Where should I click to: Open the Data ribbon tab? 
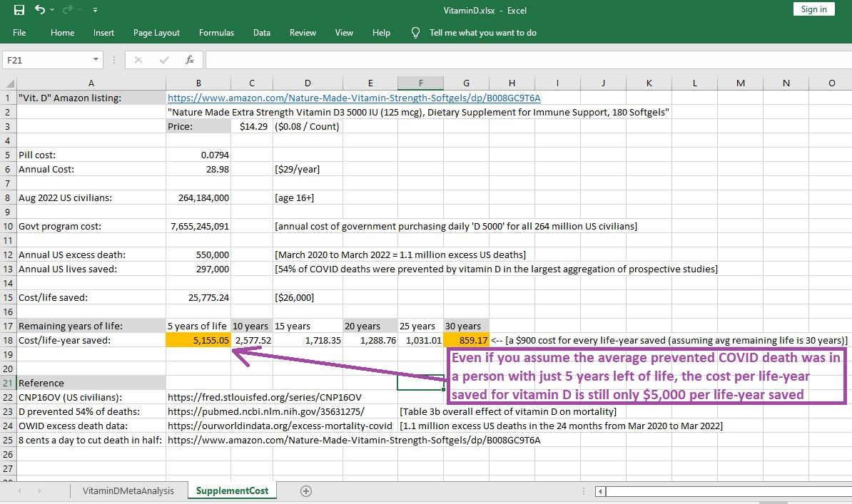262,33
